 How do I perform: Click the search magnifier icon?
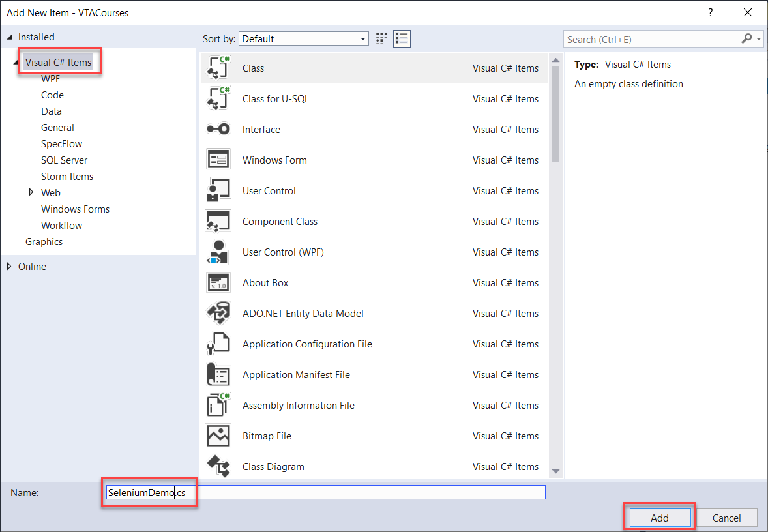tap(746, 38)
